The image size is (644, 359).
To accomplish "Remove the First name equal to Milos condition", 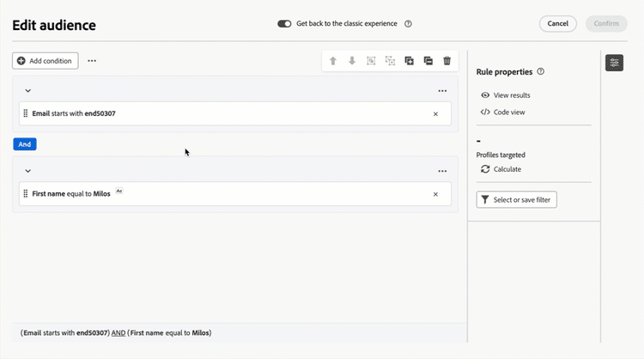I will tap(435, 194).
